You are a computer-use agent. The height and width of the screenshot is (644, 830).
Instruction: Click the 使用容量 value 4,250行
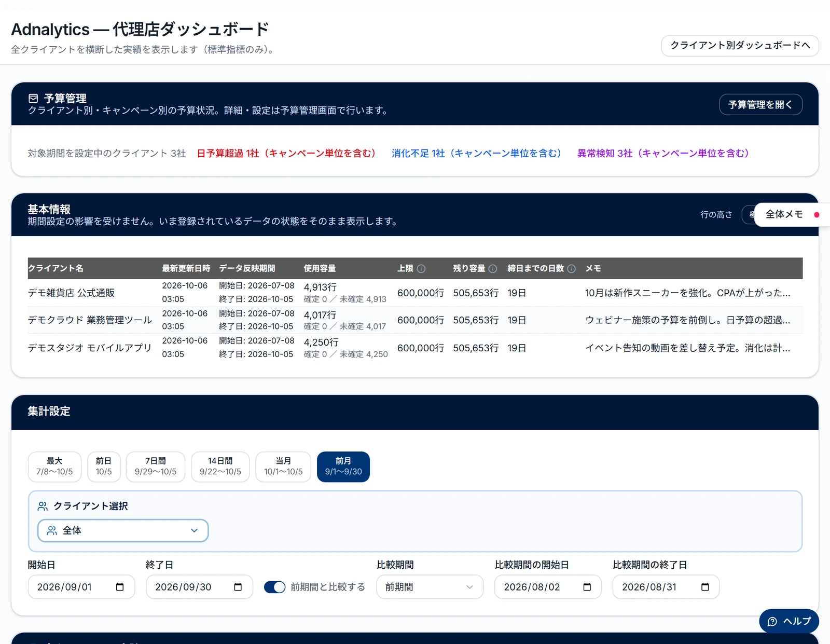coord(321,342)
